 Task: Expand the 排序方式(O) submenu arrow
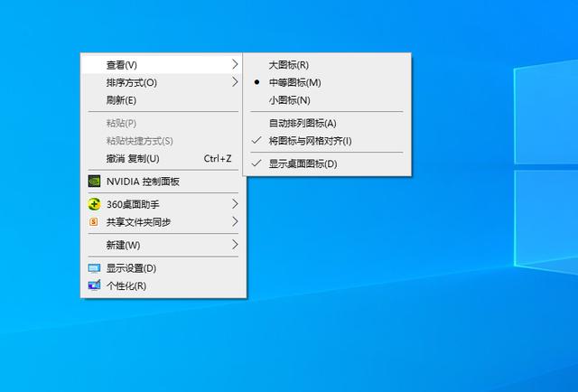point(235,82)
